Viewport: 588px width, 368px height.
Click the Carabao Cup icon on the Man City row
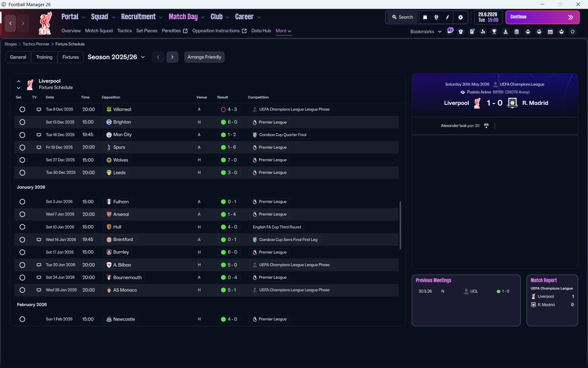point(254,135)
